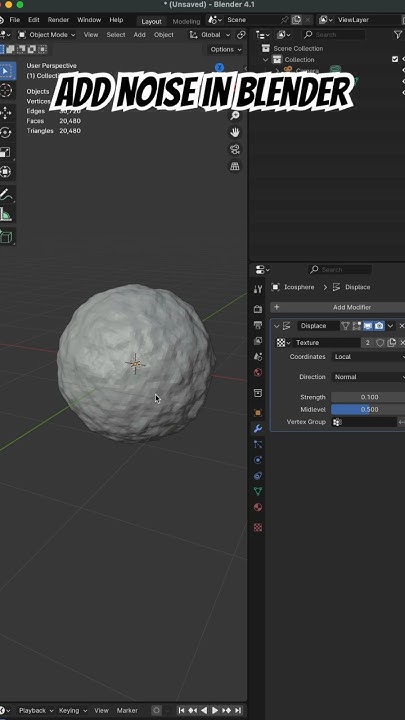Toggle Displace modifier render camera display
405x720 pixels.
(379, 326)
